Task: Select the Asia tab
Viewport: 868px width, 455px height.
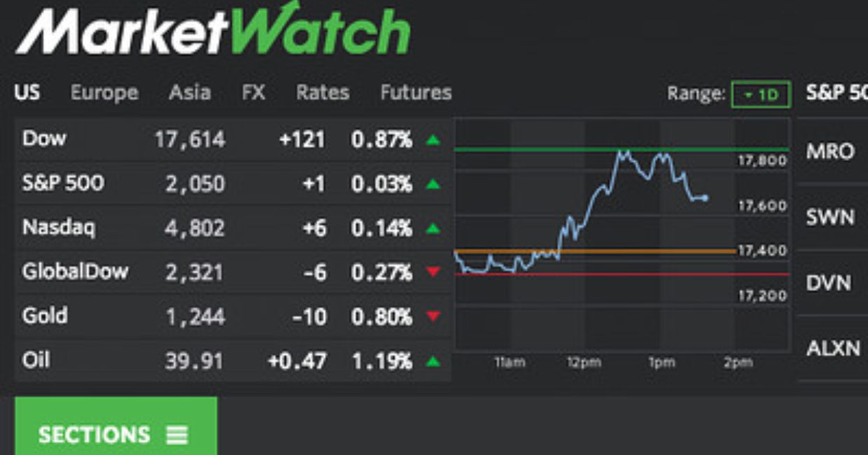Action: click(190, 92)
